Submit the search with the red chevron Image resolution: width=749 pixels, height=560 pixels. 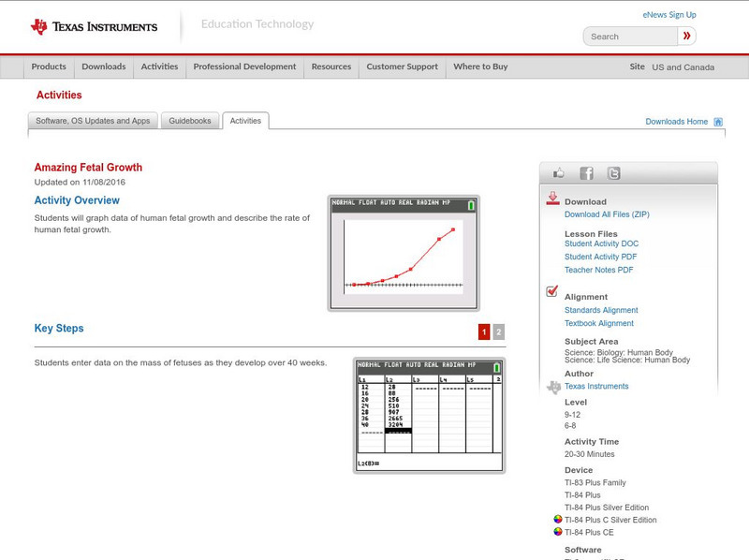tap(686, 36)
